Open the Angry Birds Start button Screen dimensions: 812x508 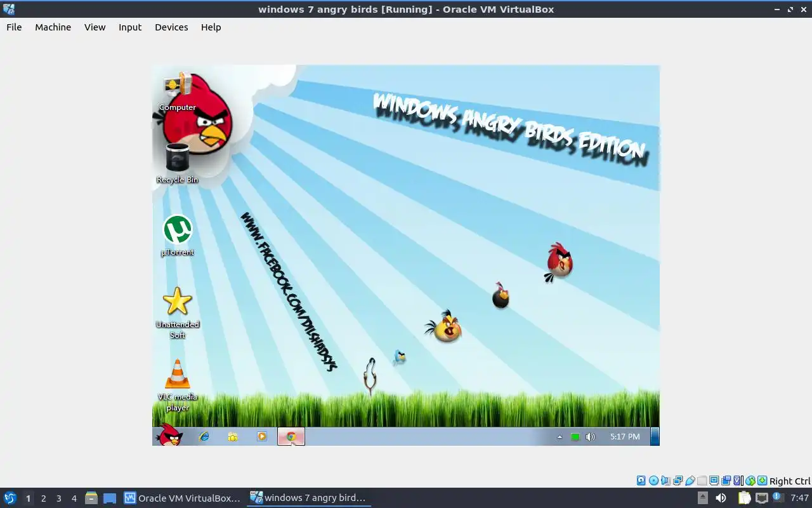169,436
